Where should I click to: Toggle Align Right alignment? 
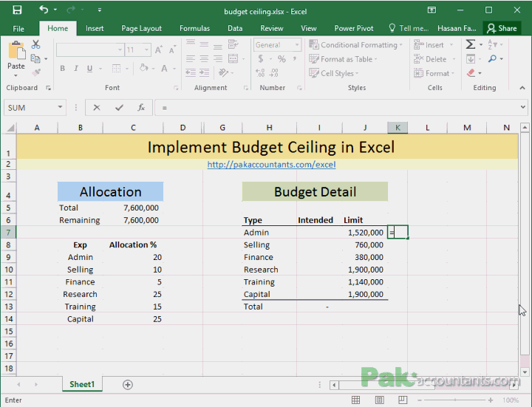(x=218, y=58)
